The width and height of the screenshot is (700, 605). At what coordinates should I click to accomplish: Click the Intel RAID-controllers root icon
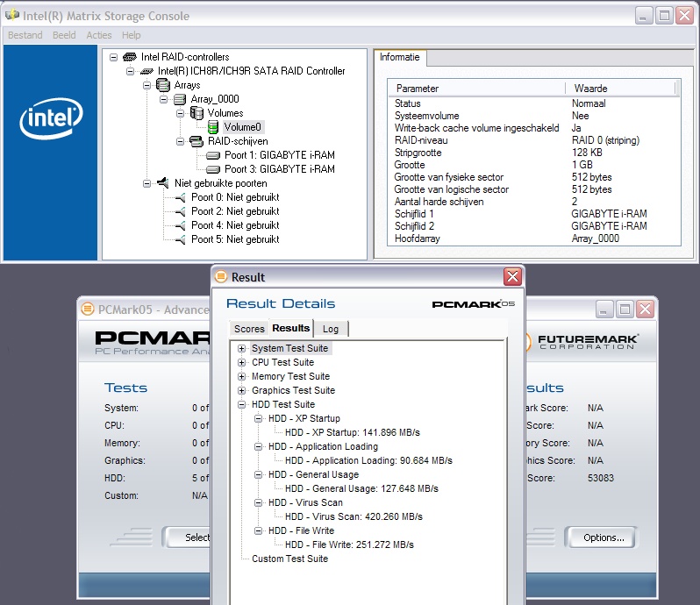[x=129, y=57]
